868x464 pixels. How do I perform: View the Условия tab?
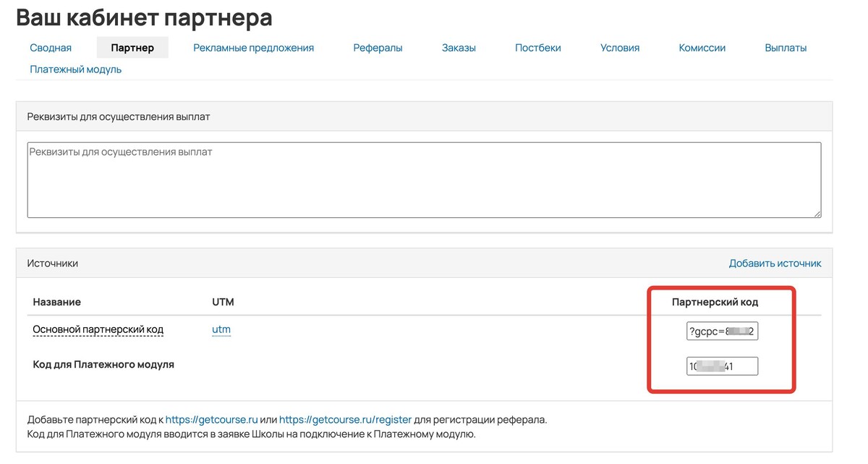point(620,48)
